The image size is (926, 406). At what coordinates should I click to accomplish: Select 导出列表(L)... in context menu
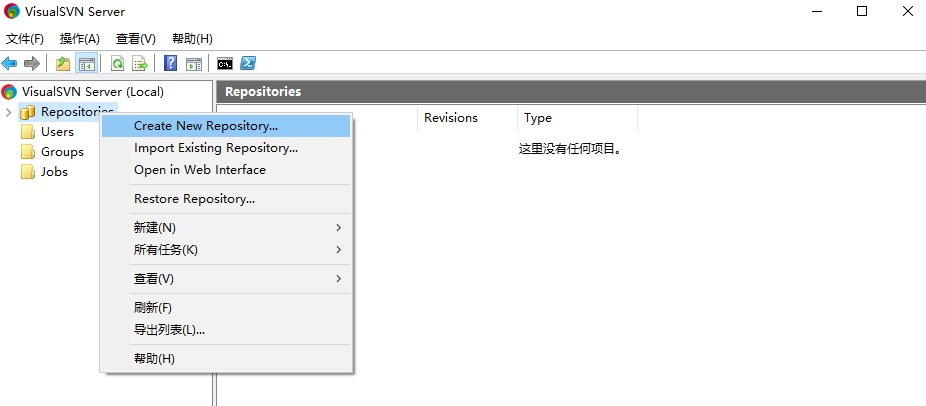226,330
